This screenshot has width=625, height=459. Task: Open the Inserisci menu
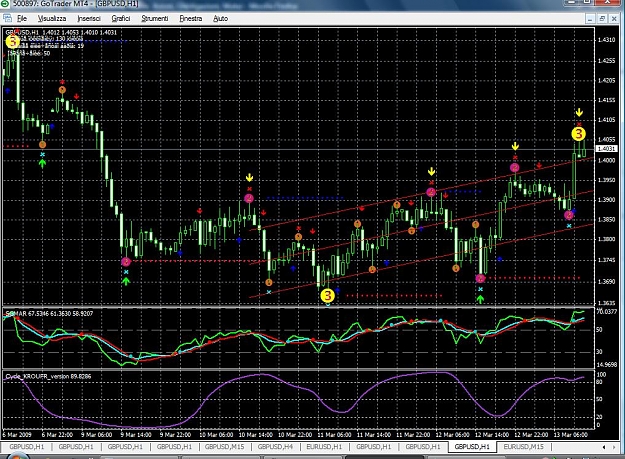coord(89,18)
